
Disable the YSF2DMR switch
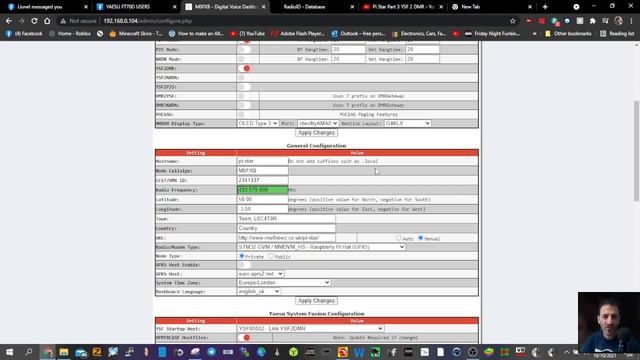[244, 68]
